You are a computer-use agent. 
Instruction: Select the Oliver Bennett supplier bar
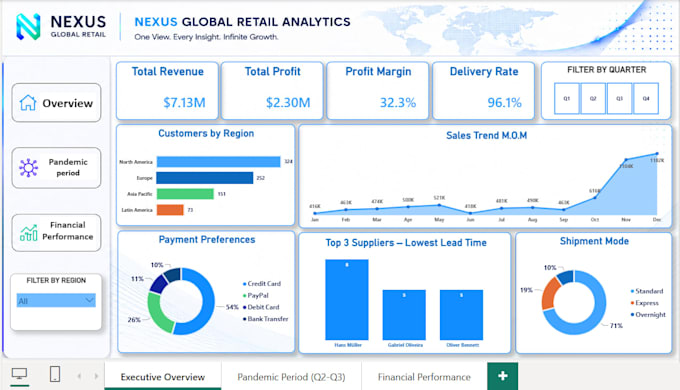tap(461, 315)
